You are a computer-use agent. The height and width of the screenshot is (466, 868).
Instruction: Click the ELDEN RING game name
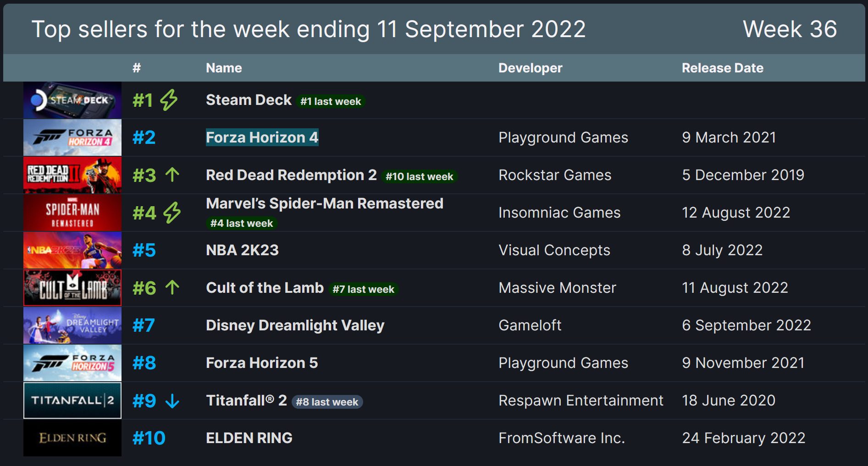coord(249,438)
